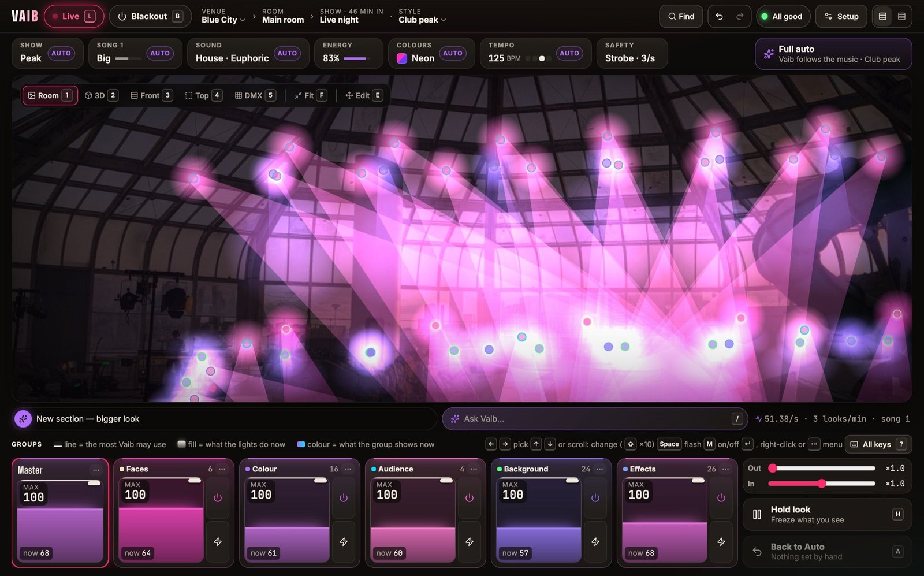
Task: Toggle the Song 1 AUTO pill
Action: (160, 53)
